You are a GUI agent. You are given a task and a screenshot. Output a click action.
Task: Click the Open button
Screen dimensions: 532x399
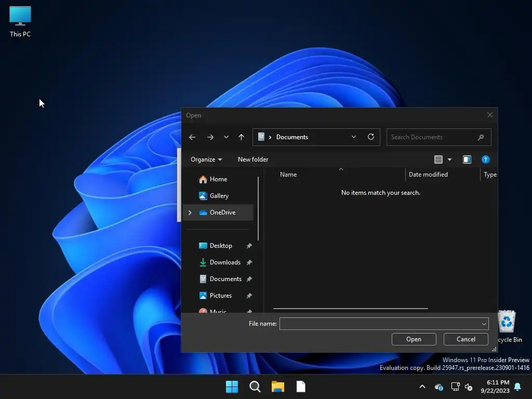click(x=414, y=339)
